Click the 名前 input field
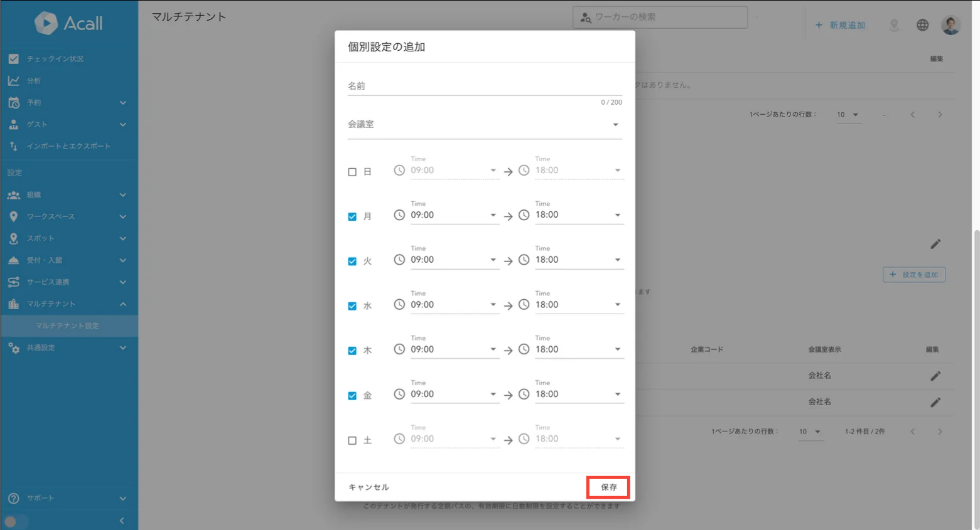The height and width of the screenshot is (530, 980). tap(484, 87)
